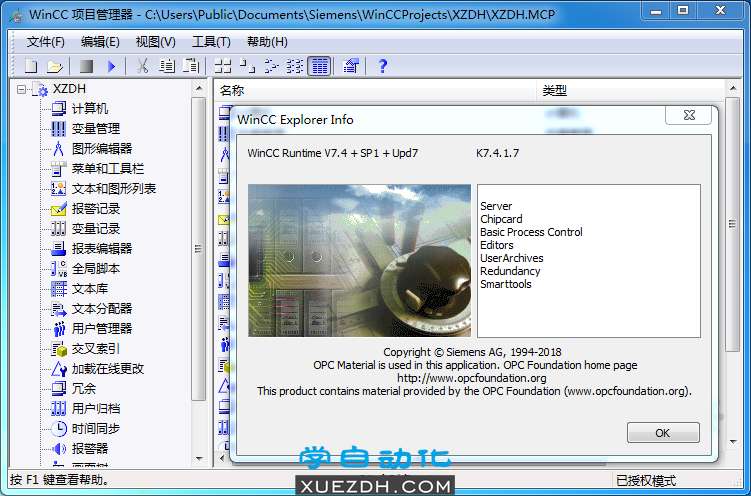The width and height of the screenshot is (751, 496).
Task: Select the 报警器 tree item
Action: point(90,449)
